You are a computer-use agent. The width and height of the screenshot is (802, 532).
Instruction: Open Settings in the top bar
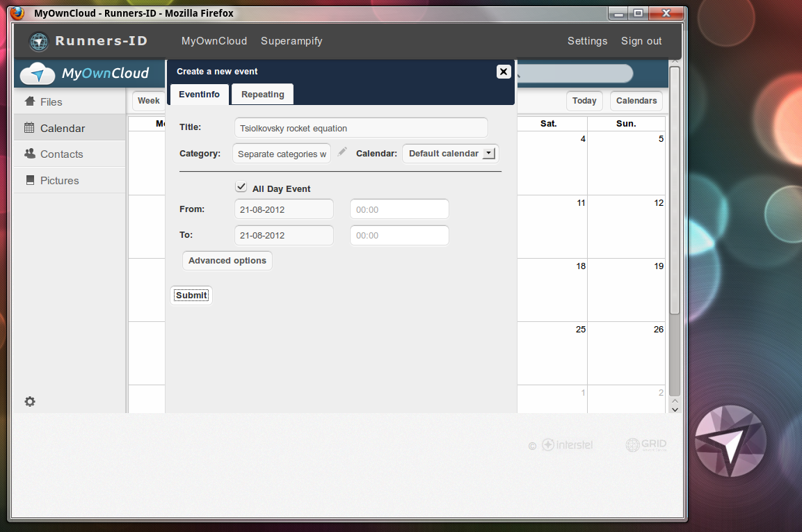point(587,41)
